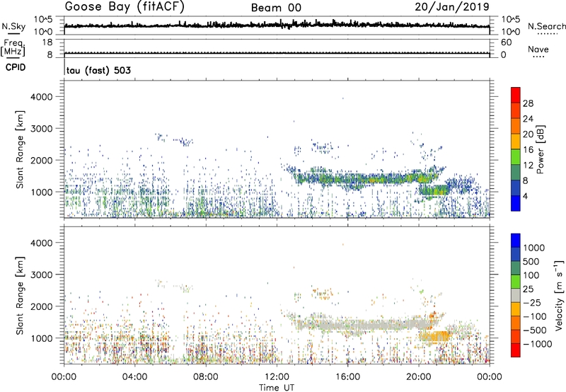
Task: Click the yellow segment of Power colorbar
Action: (516, 142)
